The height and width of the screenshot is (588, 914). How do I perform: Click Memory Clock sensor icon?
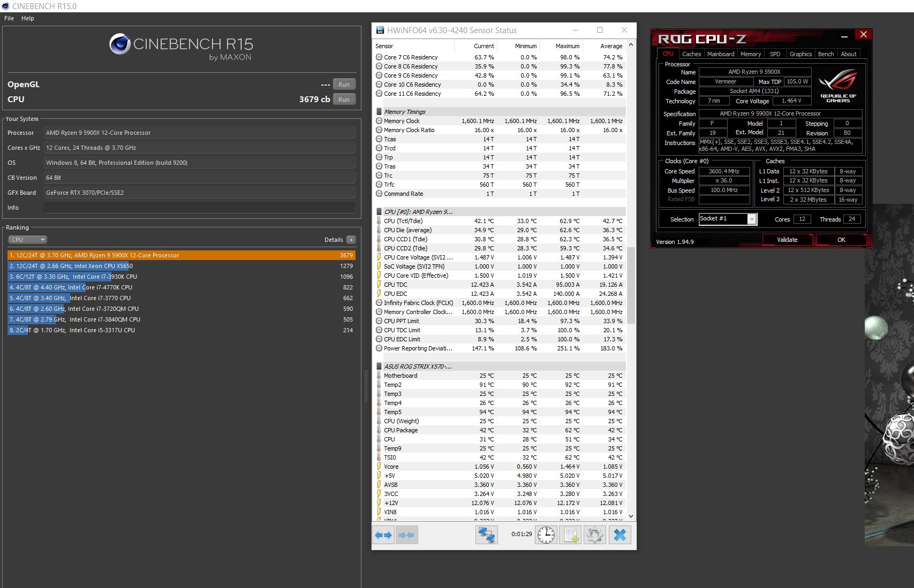[x=379, y=121]
